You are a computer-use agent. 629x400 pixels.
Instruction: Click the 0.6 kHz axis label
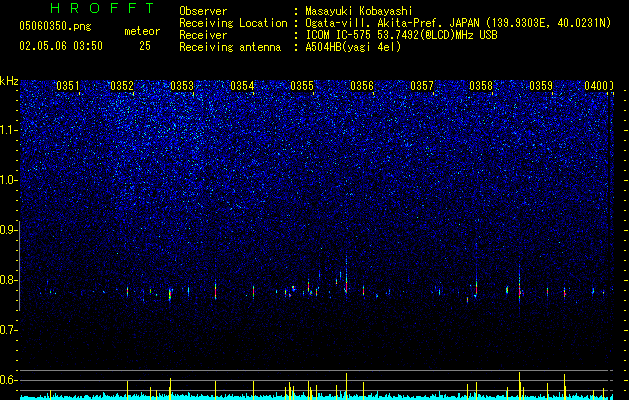pyautogui.click(x=8, y=380)
